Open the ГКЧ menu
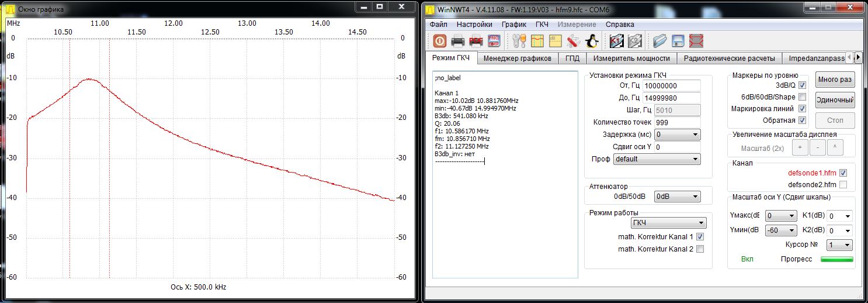This screenshot has height=303, width=868. tap(542, 25)
